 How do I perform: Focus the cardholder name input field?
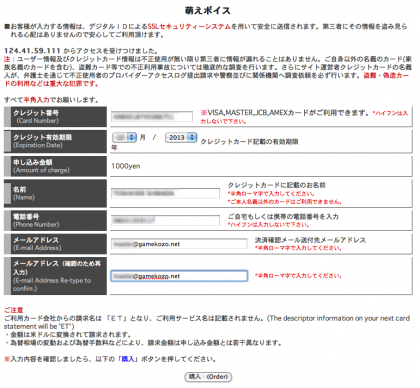[165, 193]
